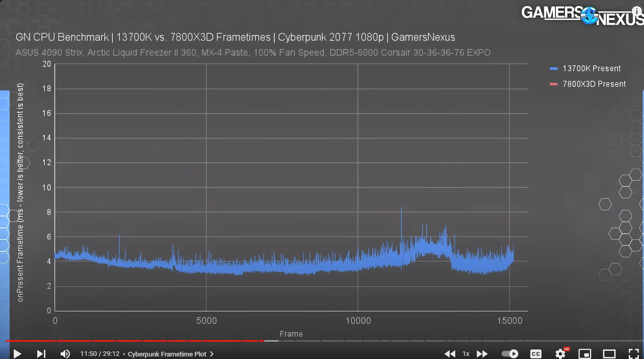Click the 11:50 / 29:12 time display

pyautogui.click(x=100, y=354)
